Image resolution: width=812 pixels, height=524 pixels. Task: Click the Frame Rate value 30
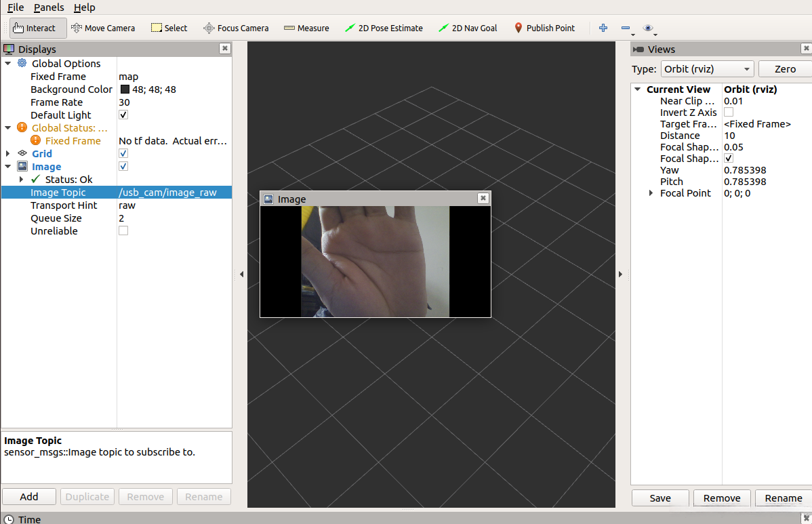(124, 102)
